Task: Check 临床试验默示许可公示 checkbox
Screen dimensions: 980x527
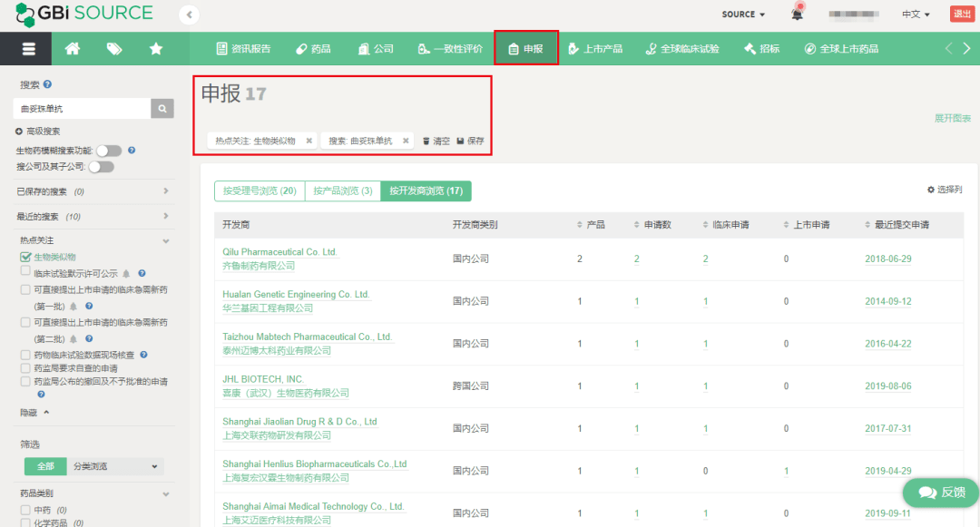Action: [x=25, y=271]
